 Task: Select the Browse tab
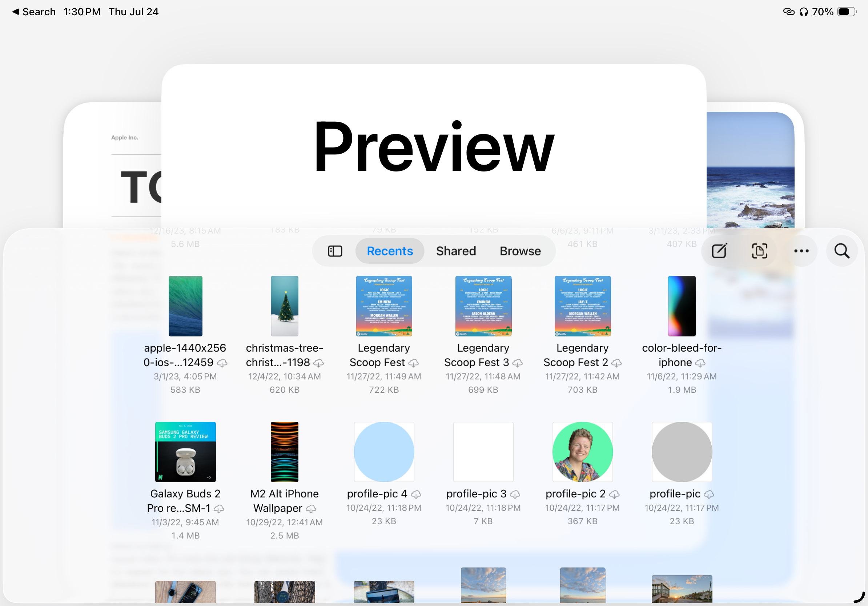[x=520, y=251]
